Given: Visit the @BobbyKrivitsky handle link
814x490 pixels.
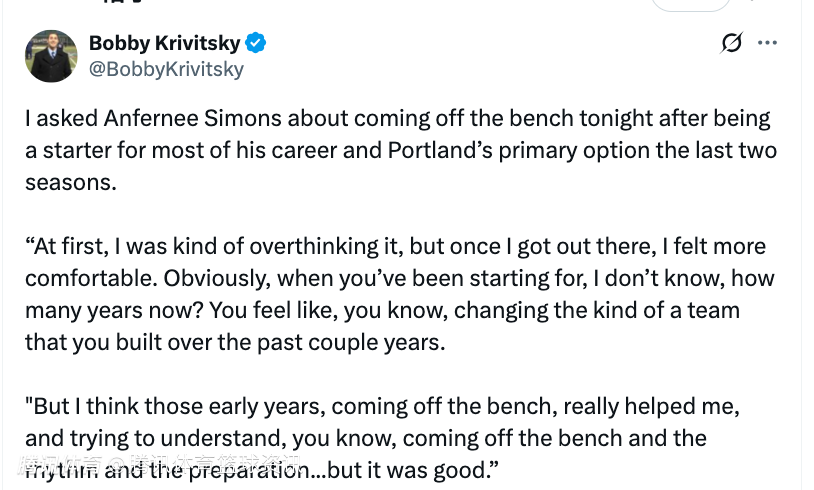Looking at the screenshot, I should [x=166, y=69].
